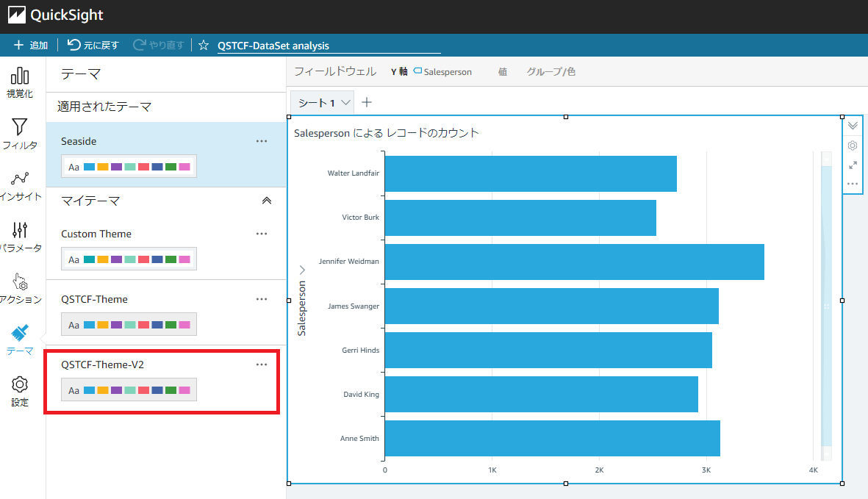This screenshot has height=499, width=868.
Task: Click the 適用されたテーマ heading
Action: pos(104,107)
